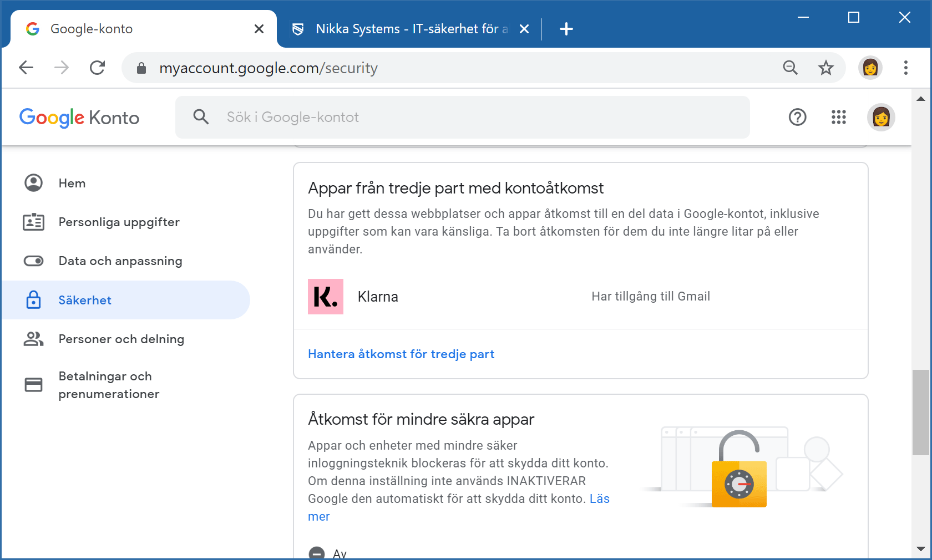View site info via the padlock icon
Screen dimensions: 932x560
[141, 68]
